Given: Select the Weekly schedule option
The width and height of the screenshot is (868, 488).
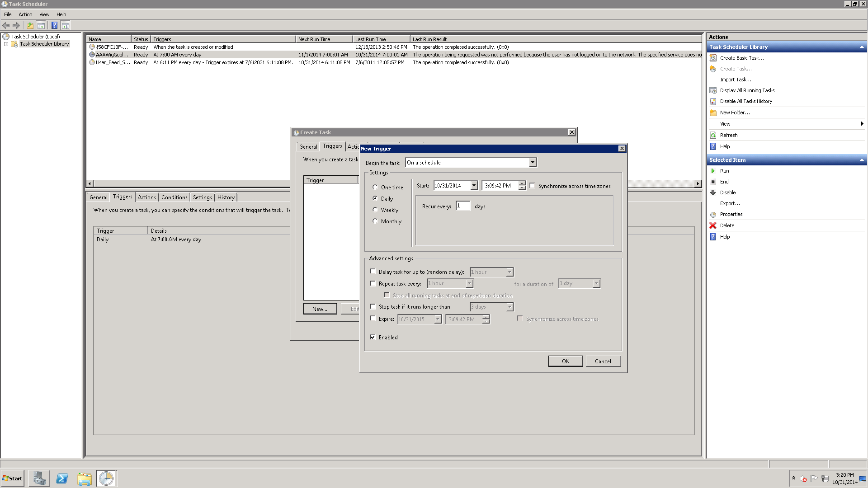Looking at the screenshot, I should click(375, 210).
